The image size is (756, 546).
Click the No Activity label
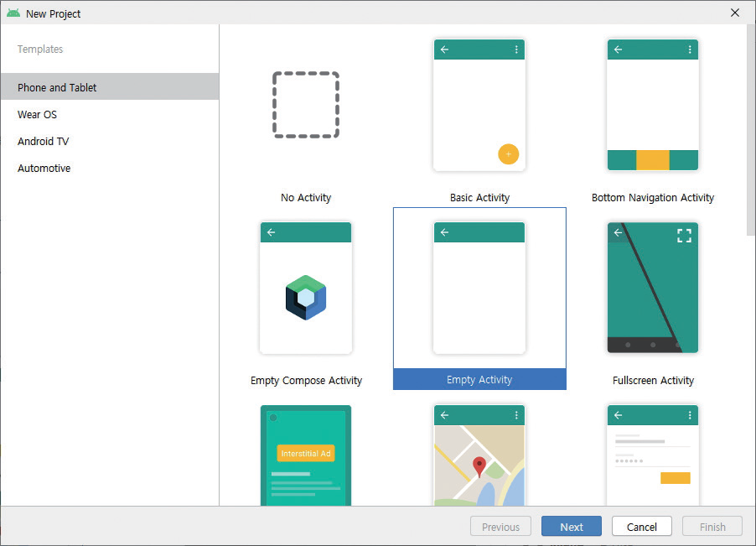[306, 198]
